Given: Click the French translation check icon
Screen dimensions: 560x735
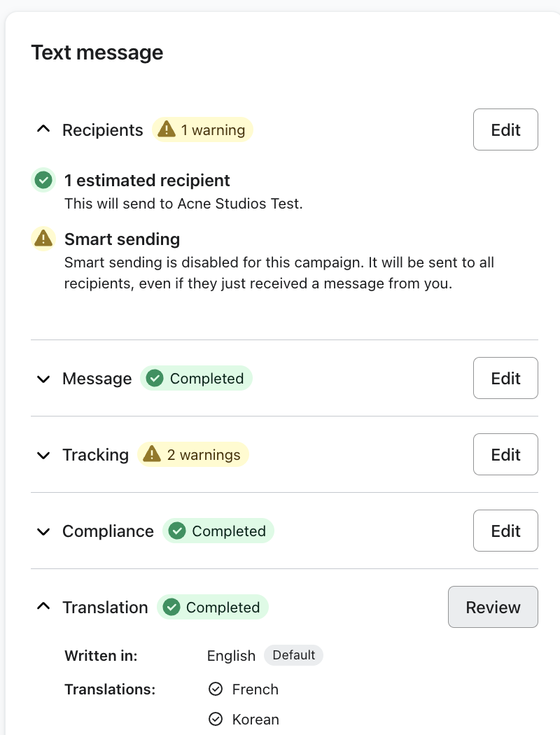Looking at the screenshot, I should pyautogui.click(x=216, y=689).
